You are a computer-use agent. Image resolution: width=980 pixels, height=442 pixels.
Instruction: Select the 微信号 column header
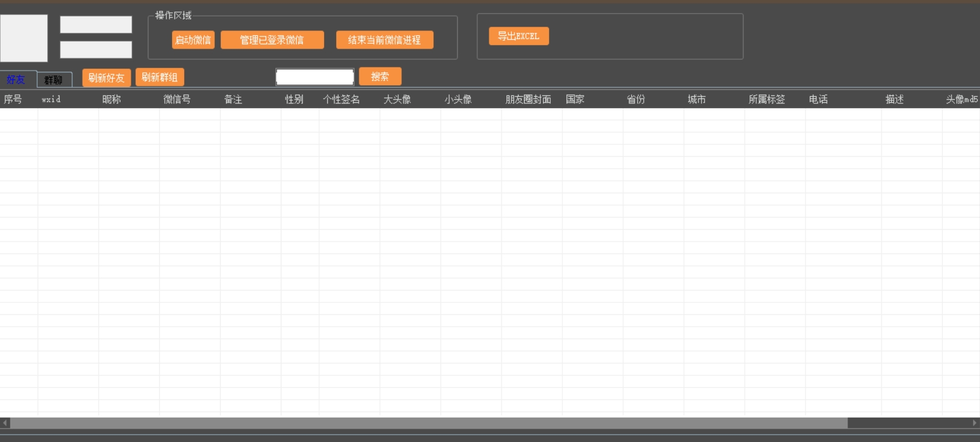tap(177, 99)
